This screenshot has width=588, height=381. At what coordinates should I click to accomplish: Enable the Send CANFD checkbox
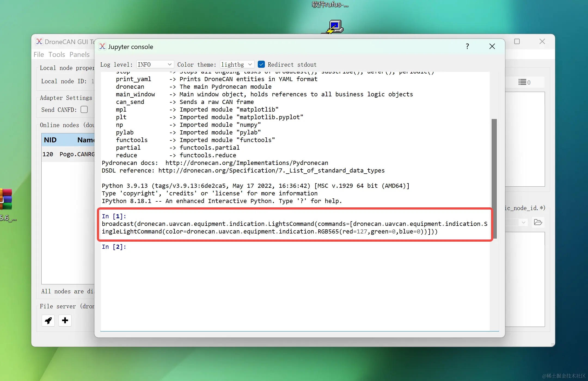pos(84,109)
